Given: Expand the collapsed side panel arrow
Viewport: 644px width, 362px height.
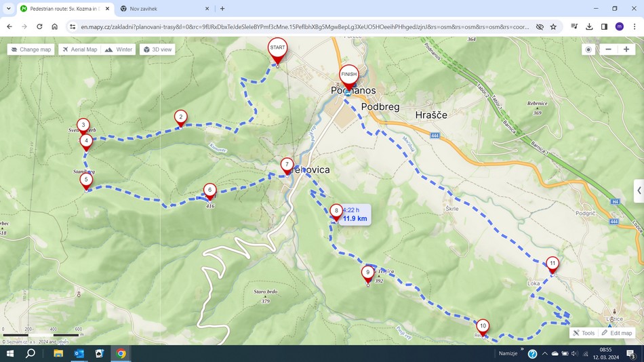Looking at the screenshot, I should click(638, 190).
